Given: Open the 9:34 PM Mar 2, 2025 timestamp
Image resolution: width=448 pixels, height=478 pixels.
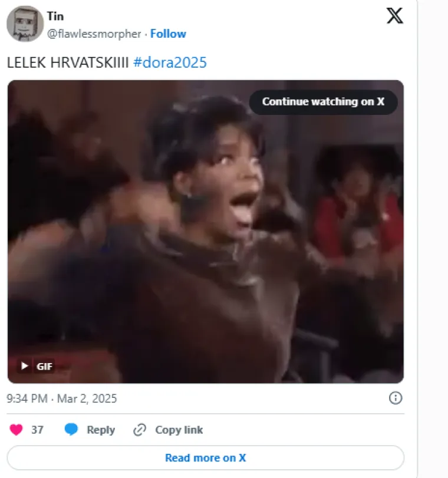Looking at the screenshot, I should (62, 398).
